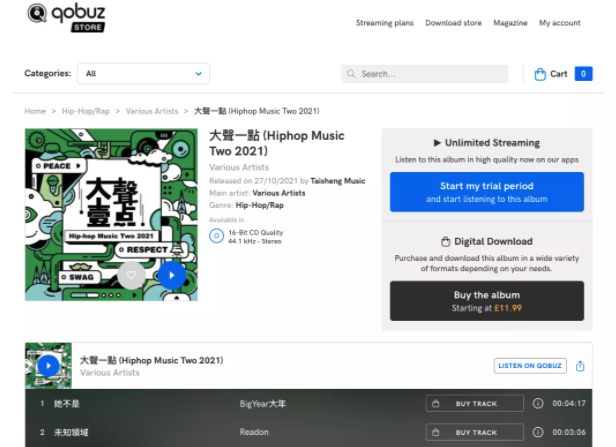Viewport: 616px width, 447px height.
Task: Open the Download store menu item
Action: 453,23
